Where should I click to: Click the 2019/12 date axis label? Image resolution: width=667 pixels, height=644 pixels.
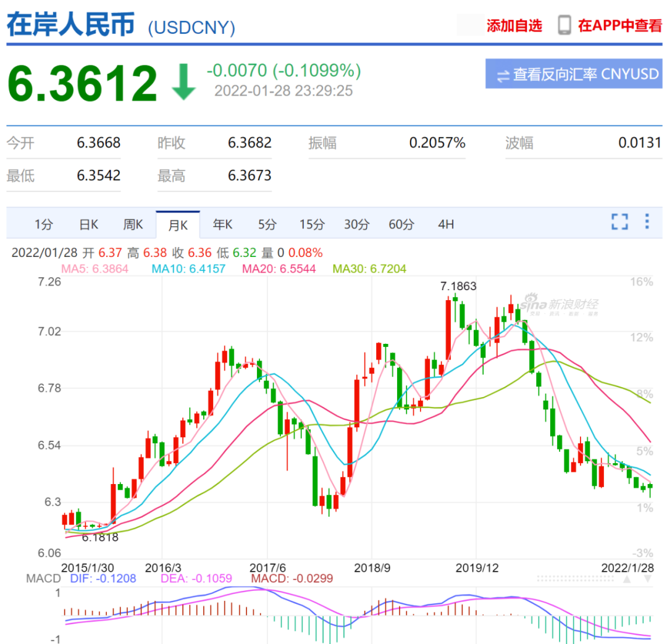(x=477, y=567)
